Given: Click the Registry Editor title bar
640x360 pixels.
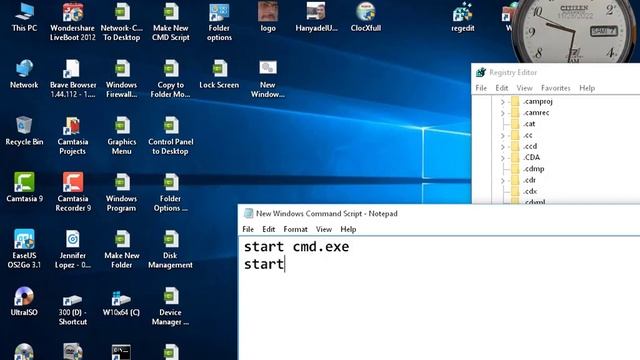Looking at the screenshot, I should tap(556, 73).
